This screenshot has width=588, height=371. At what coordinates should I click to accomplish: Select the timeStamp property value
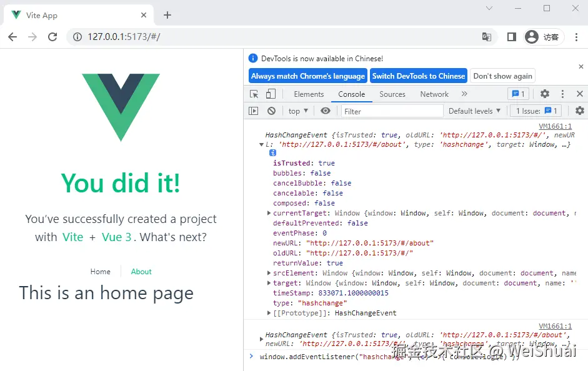click(x=353, y=293)
